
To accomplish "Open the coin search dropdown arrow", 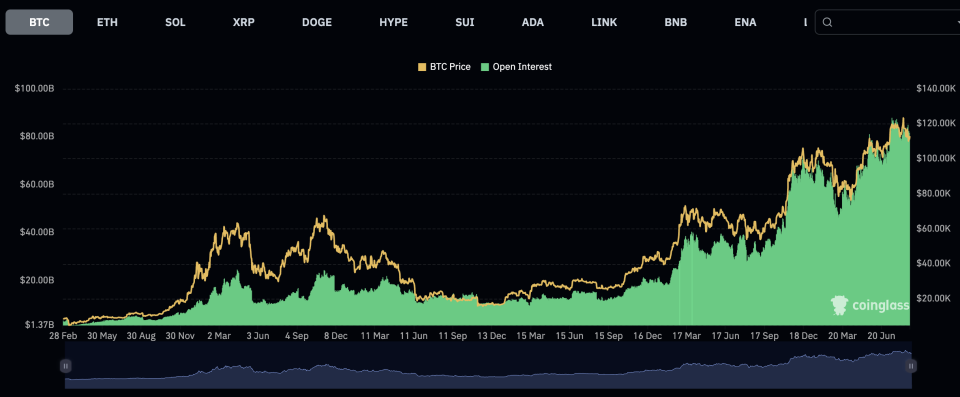I will coord(957,23).
